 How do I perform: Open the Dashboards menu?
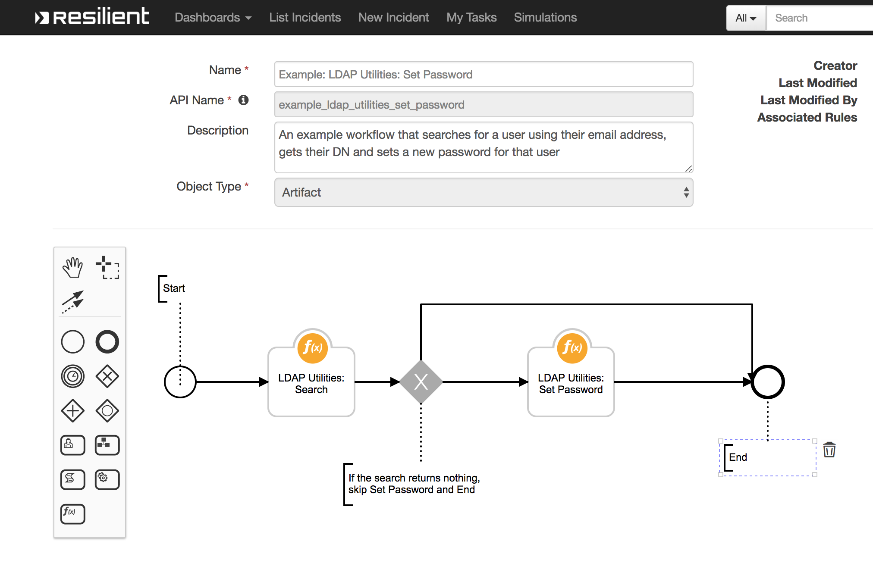[x=213, y=17]
